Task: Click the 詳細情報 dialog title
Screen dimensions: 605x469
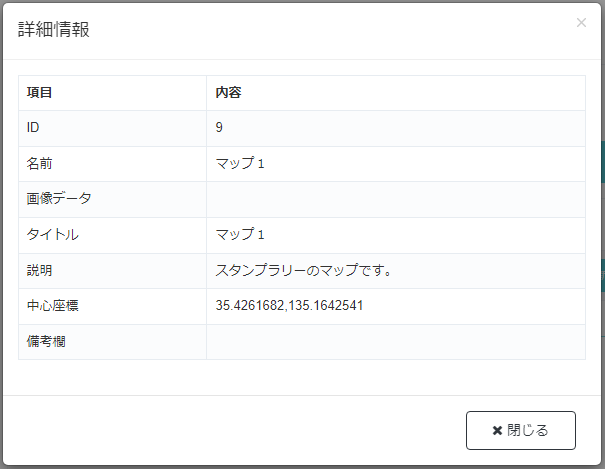Action: pos(54,29)
